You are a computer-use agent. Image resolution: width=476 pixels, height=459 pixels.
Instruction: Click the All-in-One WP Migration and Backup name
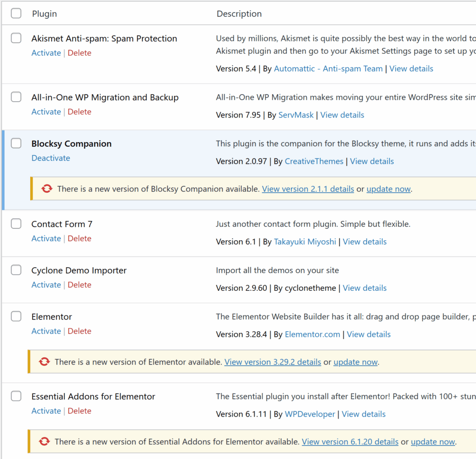click(x=105, y=98)
